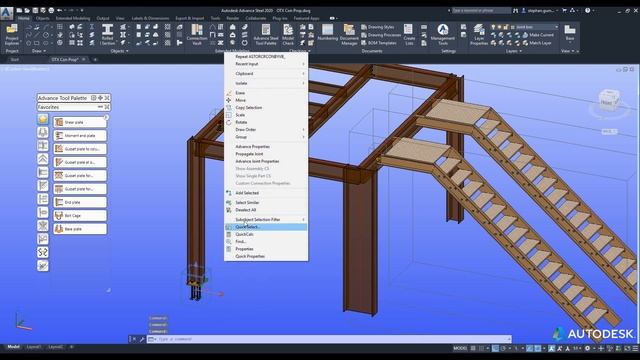This screenshot has width=640, height=360.
Task: Run the Model Check tool
Action: pyautogui.click(x=288, y=34)
